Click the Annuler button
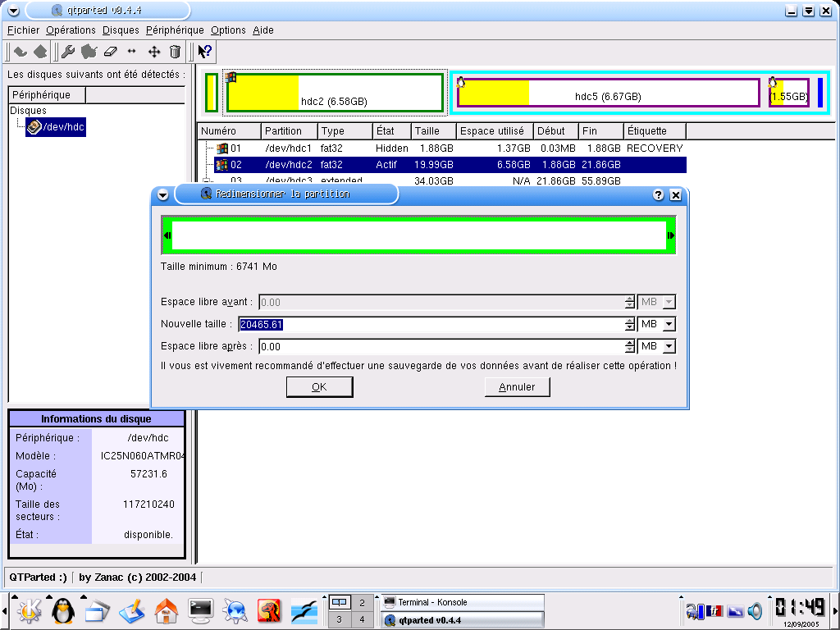Image resolution: width=840 pixels, height=630 pixels. (x=517, y=387)
